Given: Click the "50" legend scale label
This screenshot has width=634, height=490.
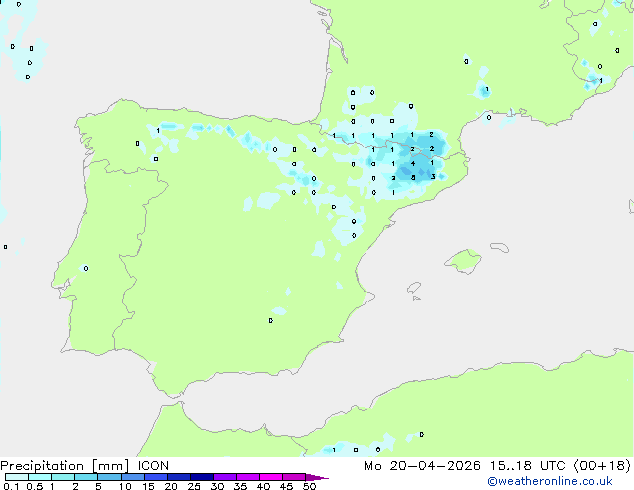Looking at the screenshot, I should tap(309, 487).
